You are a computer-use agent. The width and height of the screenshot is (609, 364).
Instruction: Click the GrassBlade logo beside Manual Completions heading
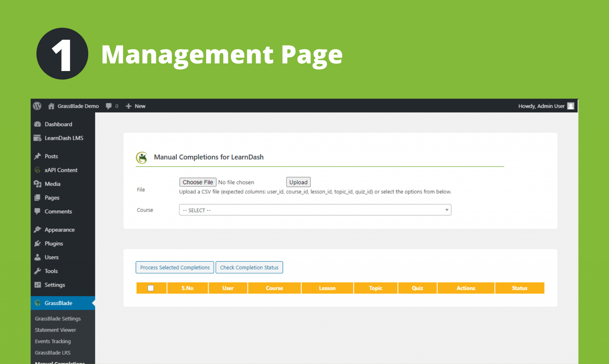(x=142, y=157)
